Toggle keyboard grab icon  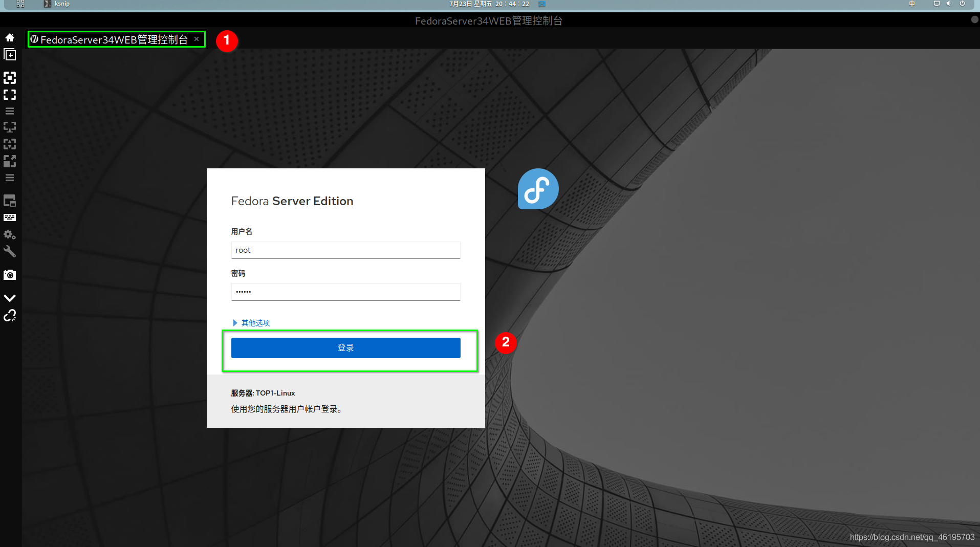(x=10, y=217)
